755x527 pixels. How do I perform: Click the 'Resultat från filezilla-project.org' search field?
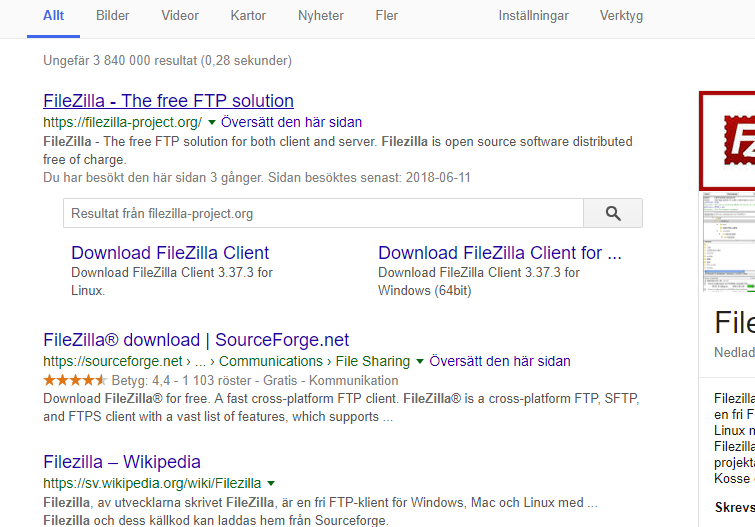pyautogui.click(x=323, y=213)
